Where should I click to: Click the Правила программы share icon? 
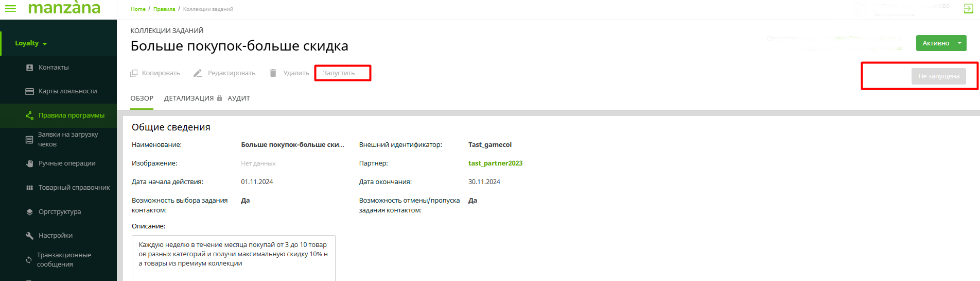click(29, 115)
